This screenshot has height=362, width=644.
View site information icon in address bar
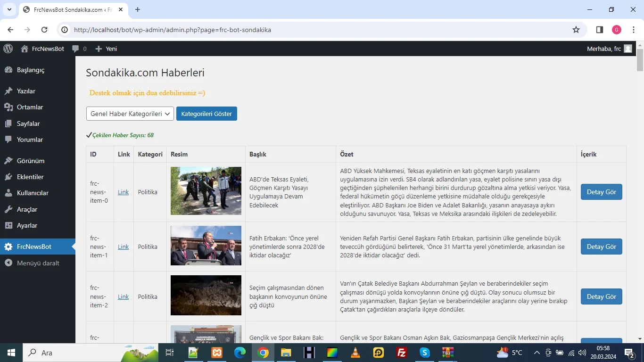(65, 30)
